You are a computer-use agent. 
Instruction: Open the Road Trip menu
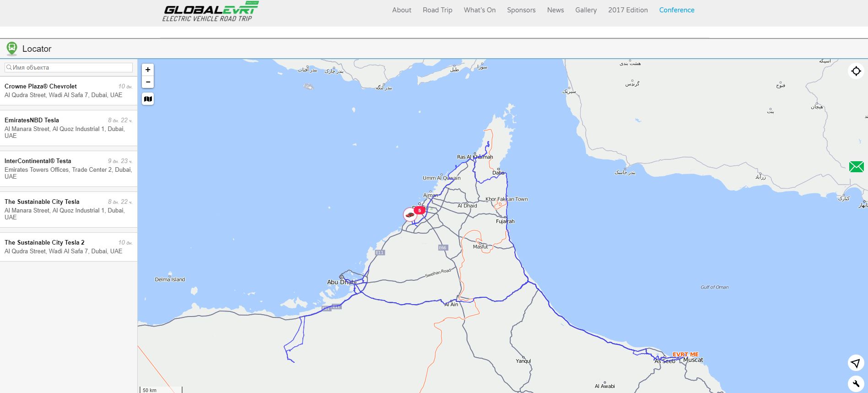tap(437, 10)
